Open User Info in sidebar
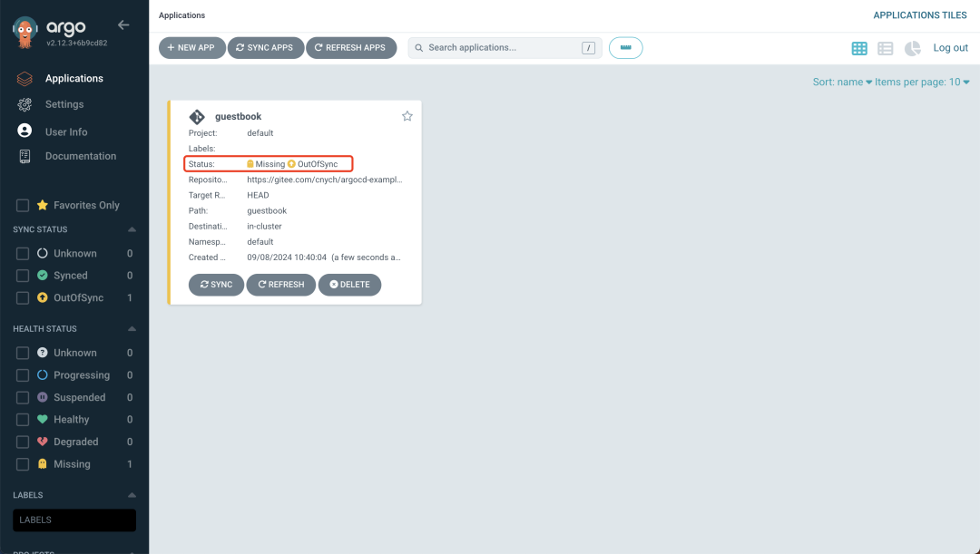The width and height of the screenshot is (980, 554). point(66,131)
